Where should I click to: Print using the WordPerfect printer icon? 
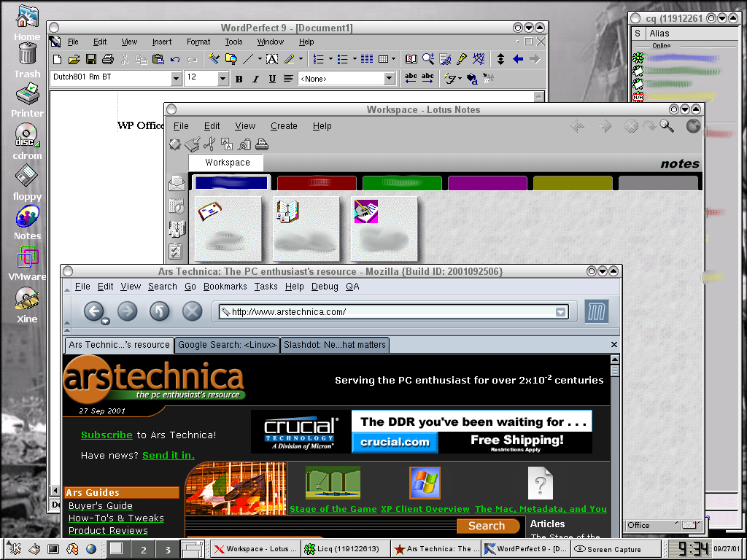(108, 59)
